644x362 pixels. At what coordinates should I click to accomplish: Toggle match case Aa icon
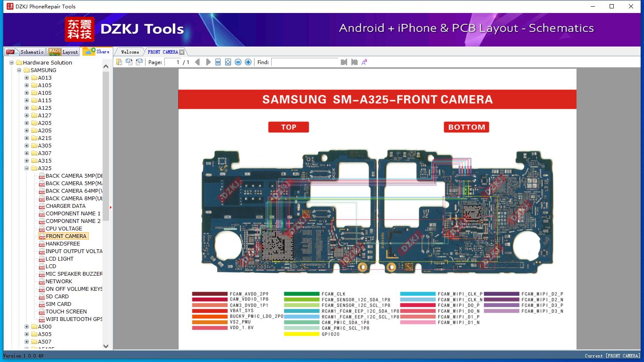364,62
